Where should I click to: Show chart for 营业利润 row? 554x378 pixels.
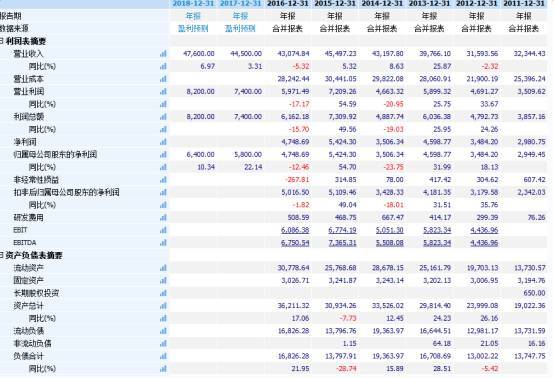[163, 91]
